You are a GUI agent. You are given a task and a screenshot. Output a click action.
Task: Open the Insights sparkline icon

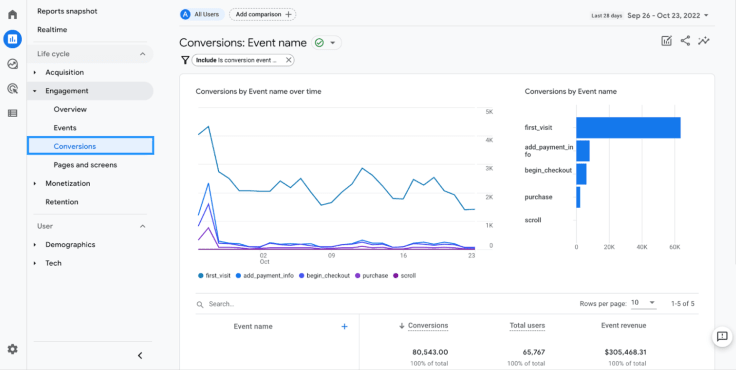coord(704,41)
